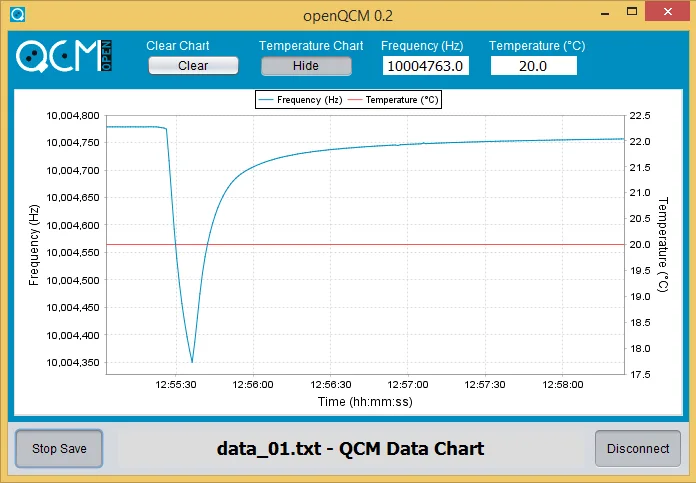Viewport: 696px width, 483px height.
Task: Click the Clear Chart label
Action: pyautogui.click(x=178, y=46)
